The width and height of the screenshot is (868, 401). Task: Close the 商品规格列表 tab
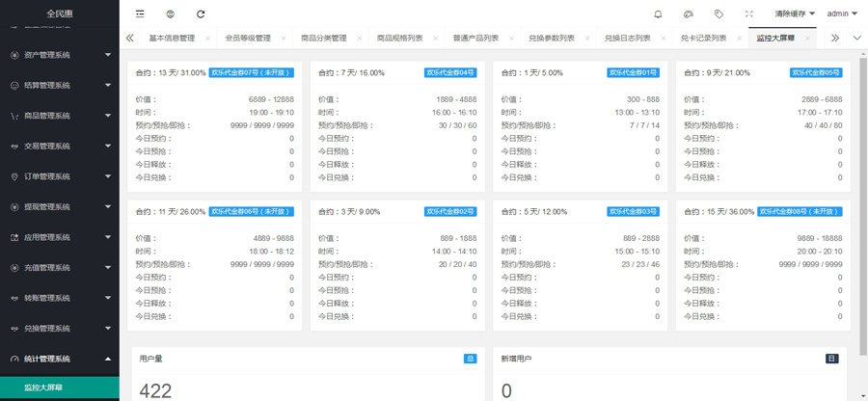pyautogui.click(x=436, y=39)
